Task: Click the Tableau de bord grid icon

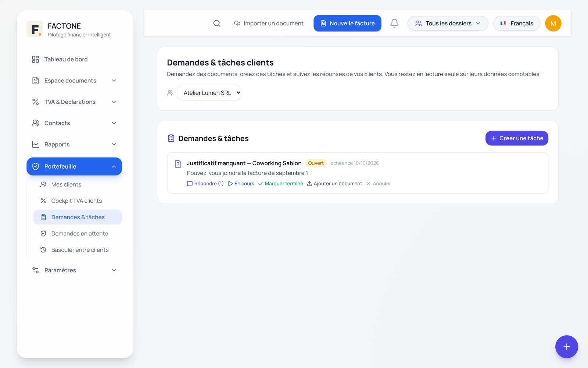Action: (35, 59)
